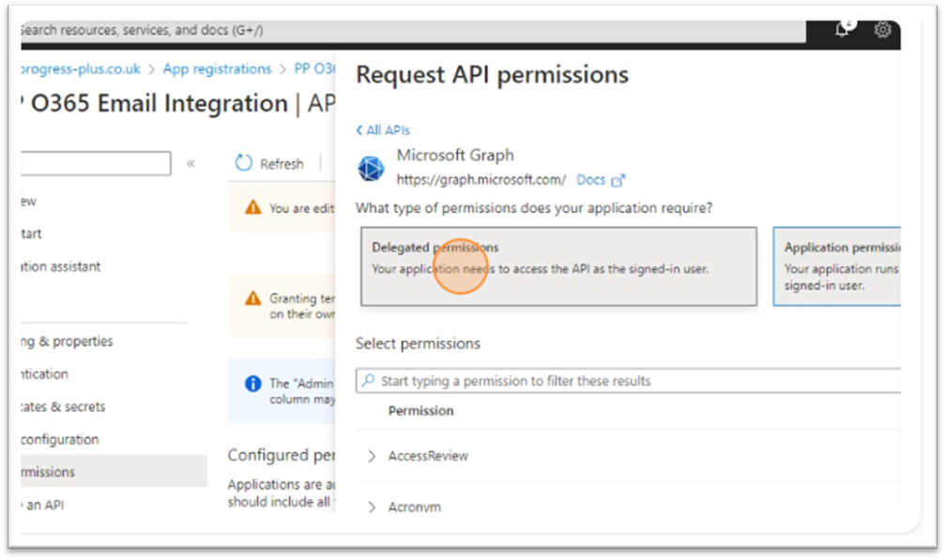Click the Refresh icon in toolbar

244,163
